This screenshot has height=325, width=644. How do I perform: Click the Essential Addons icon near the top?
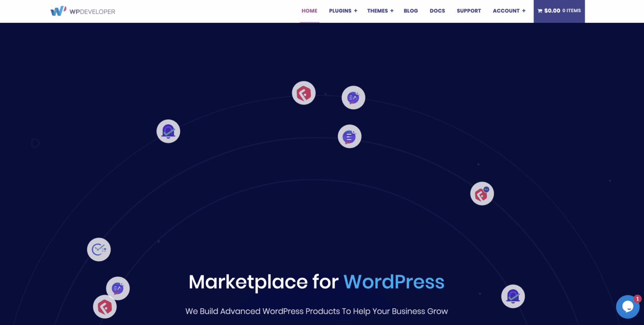[353, 97]
